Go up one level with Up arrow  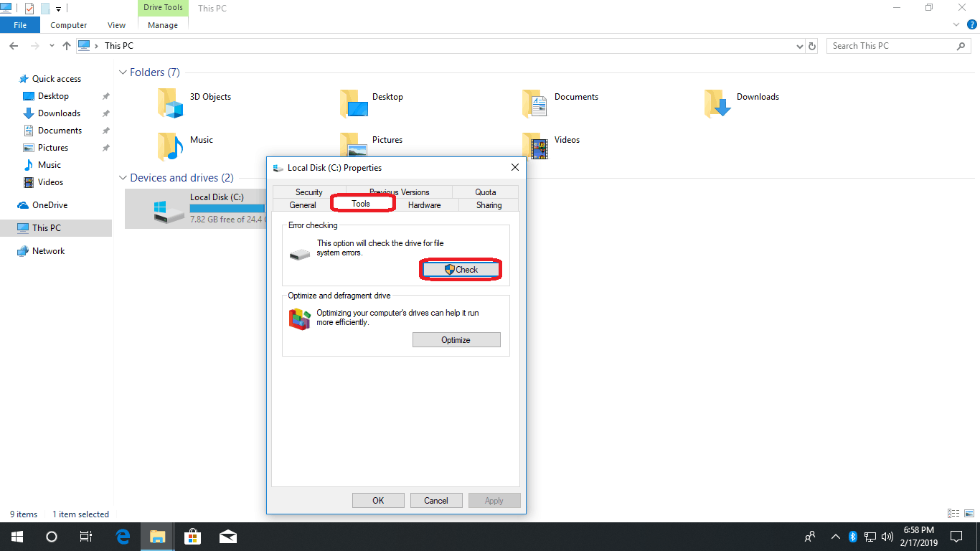point(67,46)
